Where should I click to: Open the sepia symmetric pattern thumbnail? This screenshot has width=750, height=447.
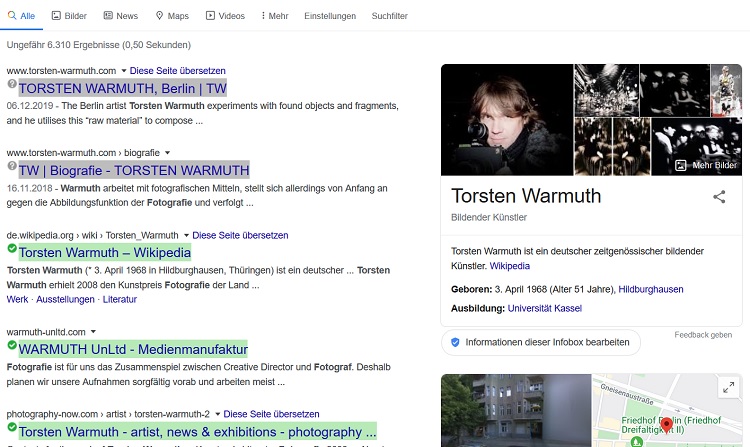(x=612, y=147)
